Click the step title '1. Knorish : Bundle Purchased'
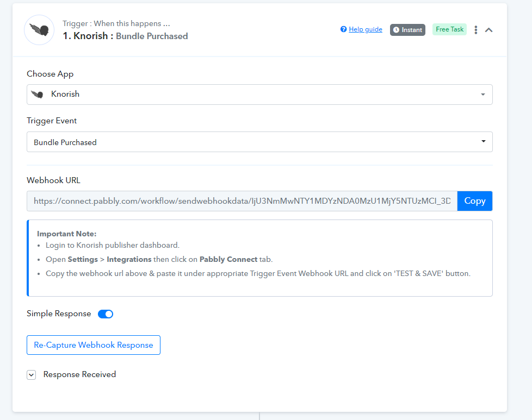Screen dimensions: 532x420 (x=125, y=36)
